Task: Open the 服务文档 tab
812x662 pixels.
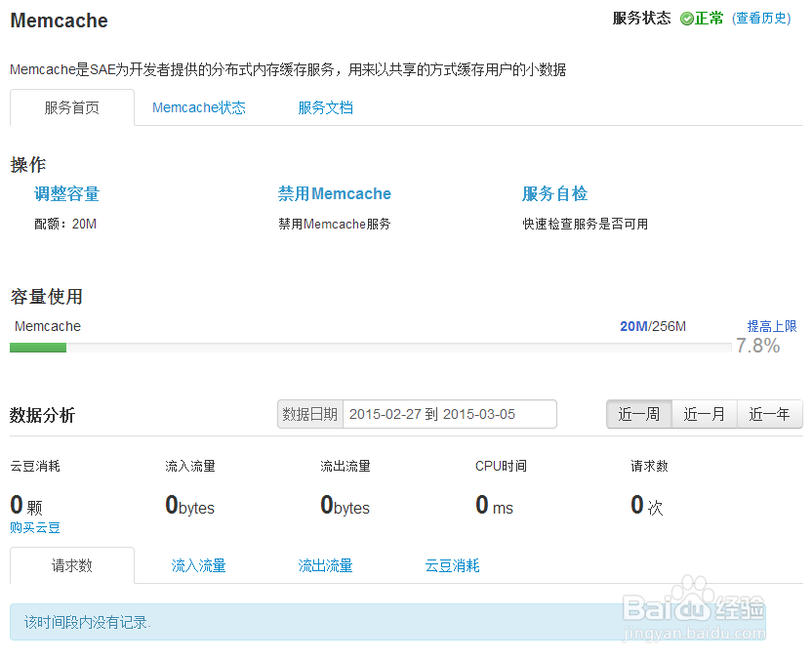Action: tap(326, 107)
